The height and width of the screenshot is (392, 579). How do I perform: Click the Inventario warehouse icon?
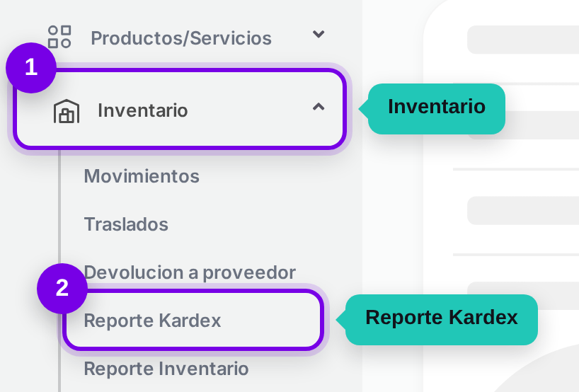(x=67, y=111)
